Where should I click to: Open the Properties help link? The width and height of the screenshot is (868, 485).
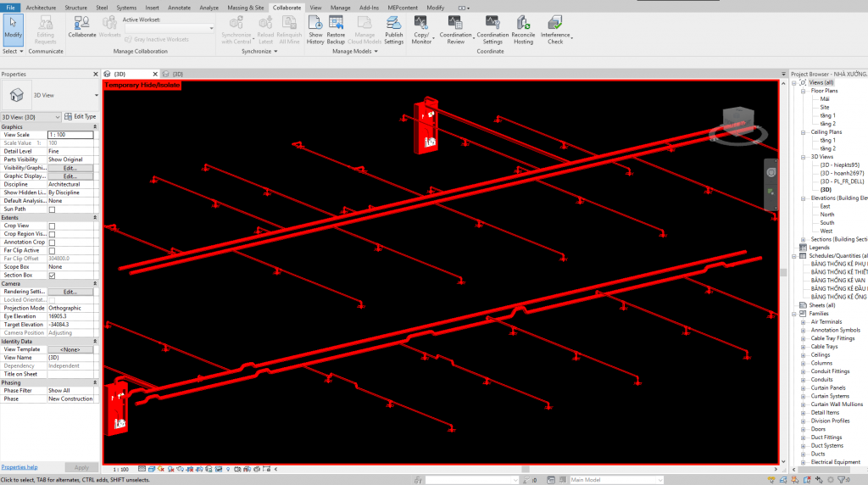click(19, 467)
